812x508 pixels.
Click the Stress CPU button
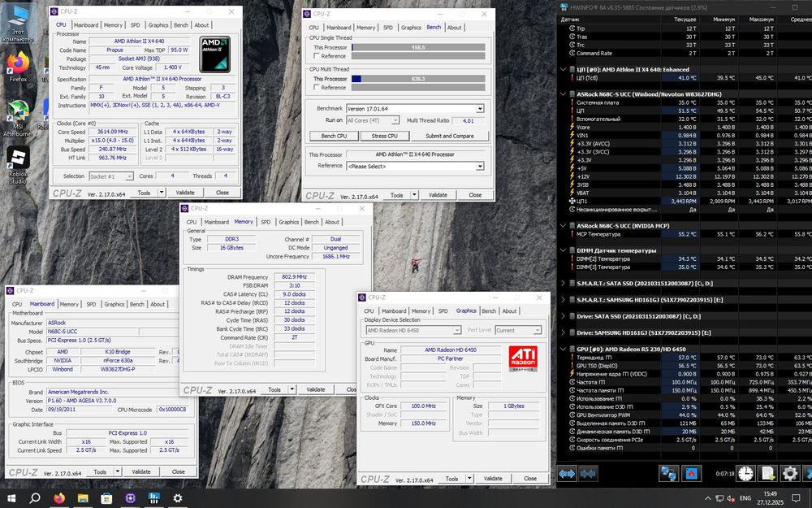tap(385, 136)
